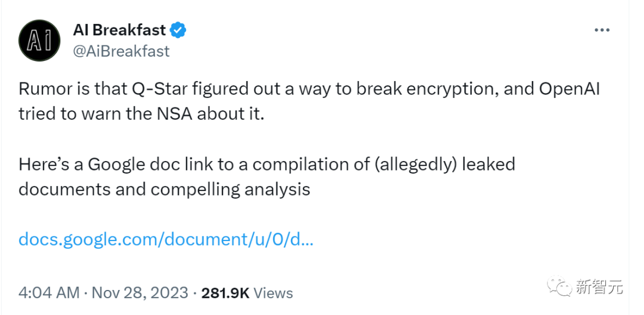
Task: View the 281.9K count details
Action: [x=225, y=293]
